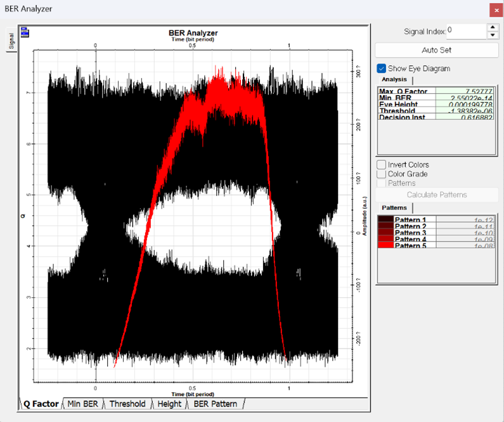Pick the Pattern 1 dark red swatch
The height and width of the screenshot is (422, 504).
tap(385, 219)
